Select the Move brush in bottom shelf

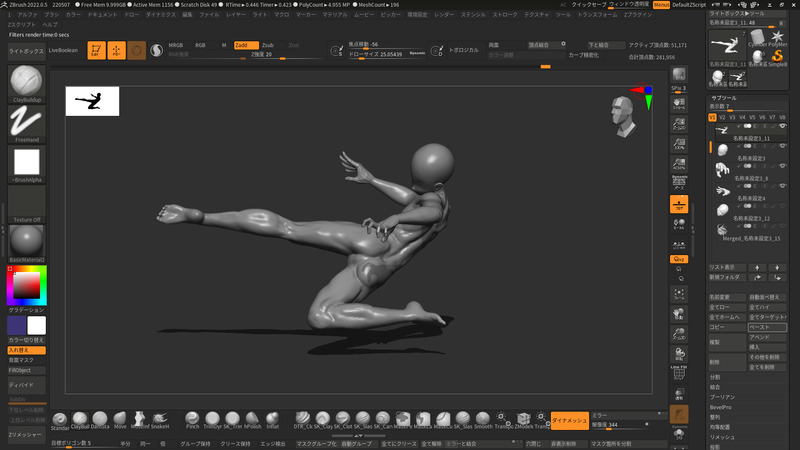point(121,418)
